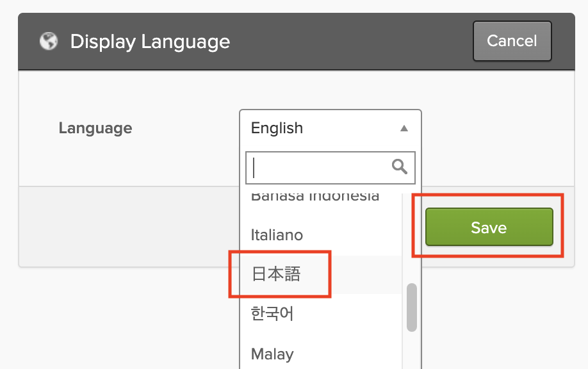Screen dimensions: 588x369
Task: Pick 한국어 from the dropdown options
Action: (272, 314)
